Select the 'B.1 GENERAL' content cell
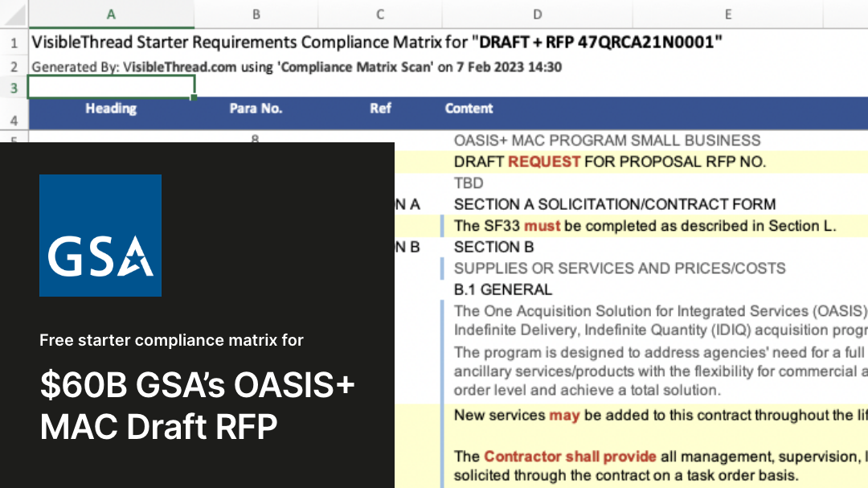868x488 pixels. point(502,289)
